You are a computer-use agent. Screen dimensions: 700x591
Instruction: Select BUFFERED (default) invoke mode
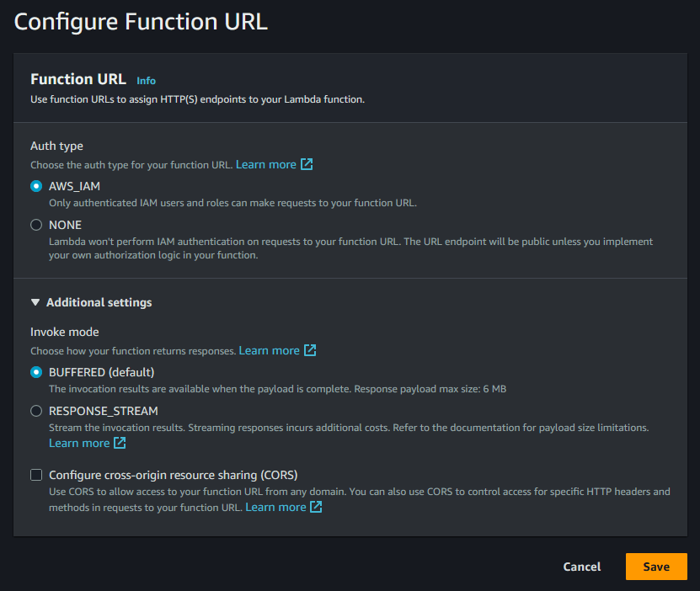click(35, 372)
